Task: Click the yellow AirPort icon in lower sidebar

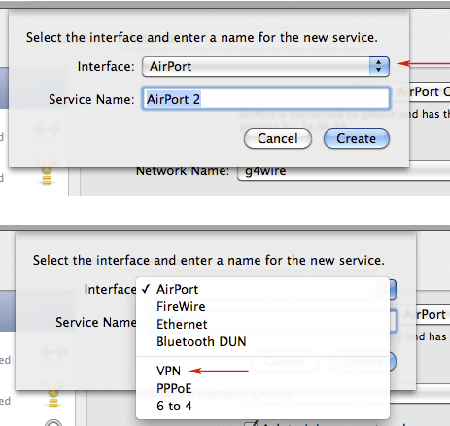Action: (53, 394)
